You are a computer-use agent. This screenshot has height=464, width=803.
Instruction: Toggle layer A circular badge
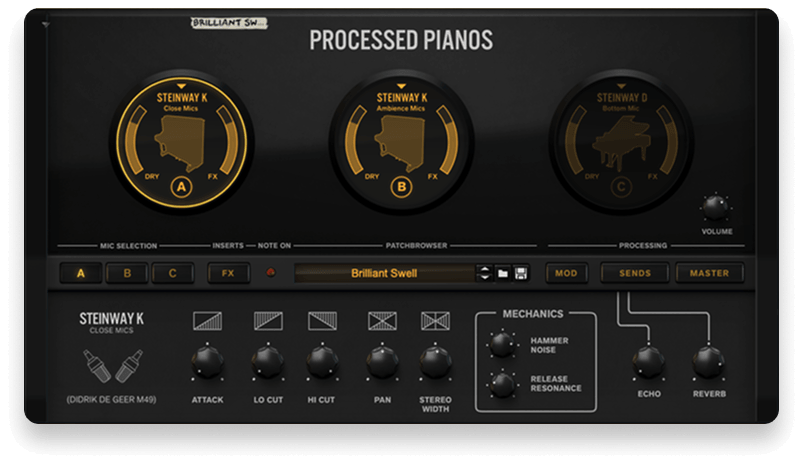[181, 187]
